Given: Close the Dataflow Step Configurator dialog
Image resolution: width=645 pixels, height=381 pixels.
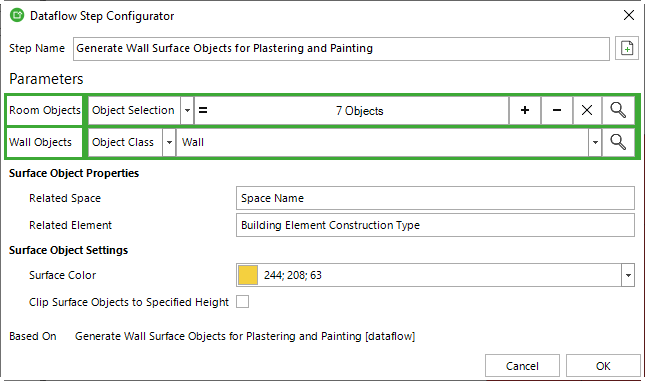Looking at the screenshot, I should [629, 16].
